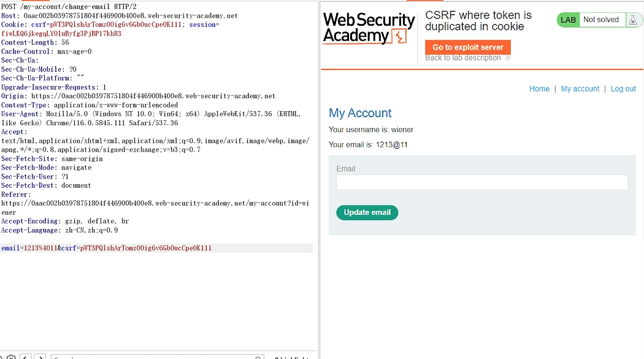Click the My Account heading

pyautogui.click(x=360, y=113)
